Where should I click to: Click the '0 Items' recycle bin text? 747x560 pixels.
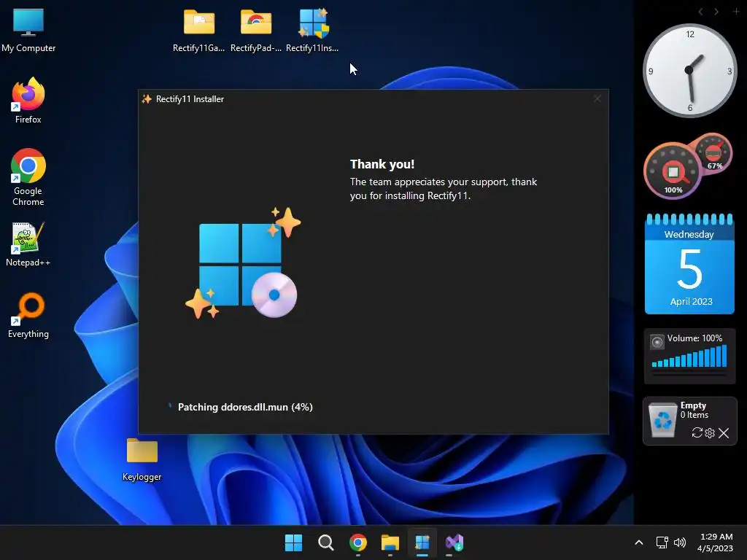click(694, 415)
